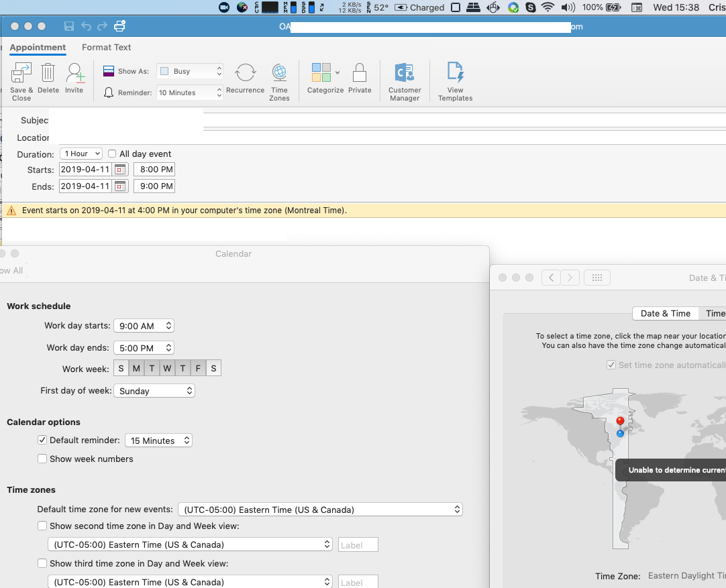Click the Save & Close icon
The height and width of the screenshot is (588, 726).
click(21, 73)
